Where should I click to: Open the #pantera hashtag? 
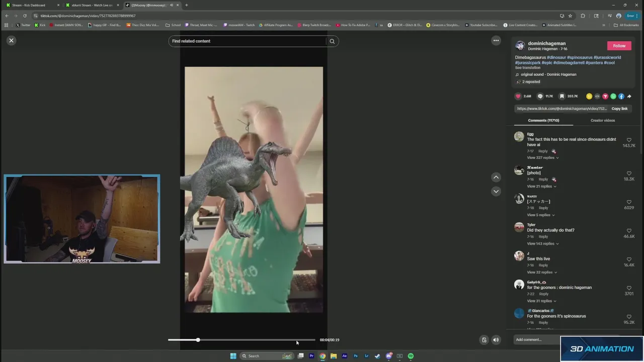[x=594, y=63]
